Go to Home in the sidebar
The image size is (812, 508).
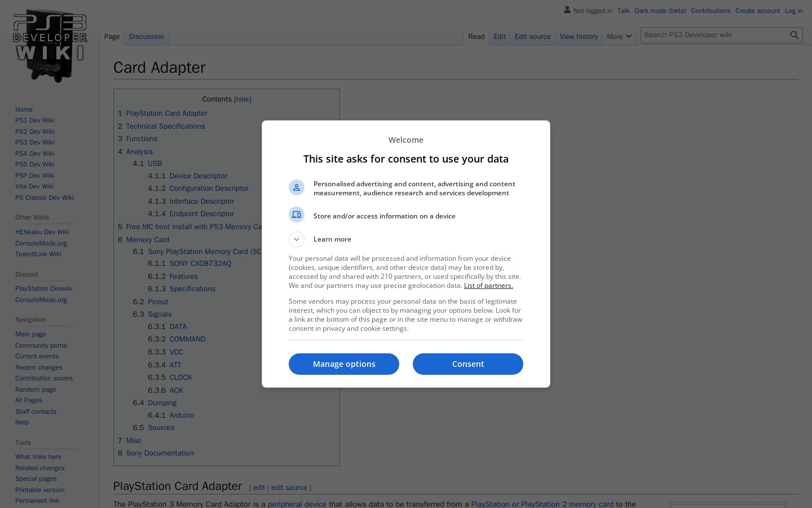tap(24, 110)
